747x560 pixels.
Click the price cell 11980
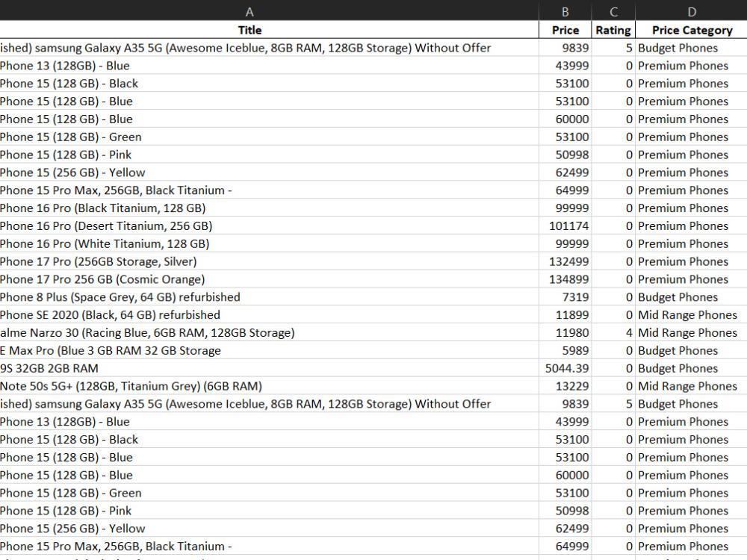565,332
